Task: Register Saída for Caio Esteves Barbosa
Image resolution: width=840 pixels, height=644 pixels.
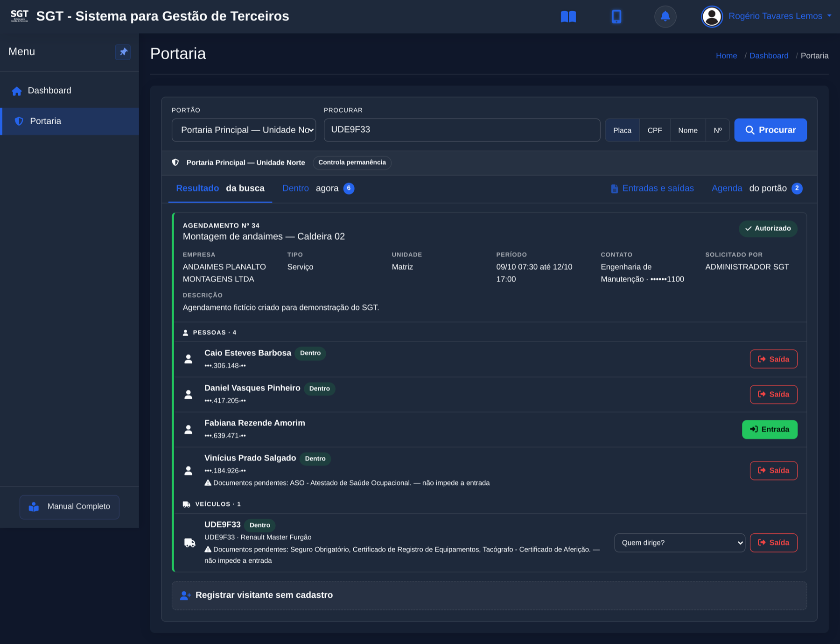Action: coord(773,359)
